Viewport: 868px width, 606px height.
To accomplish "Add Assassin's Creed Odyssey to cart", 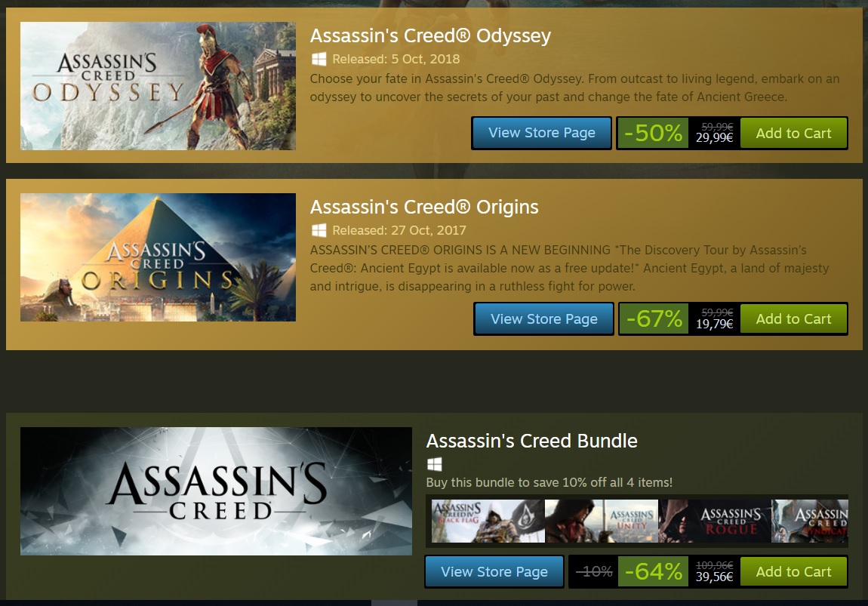I will pyautogui.click(x=793, y=132).
